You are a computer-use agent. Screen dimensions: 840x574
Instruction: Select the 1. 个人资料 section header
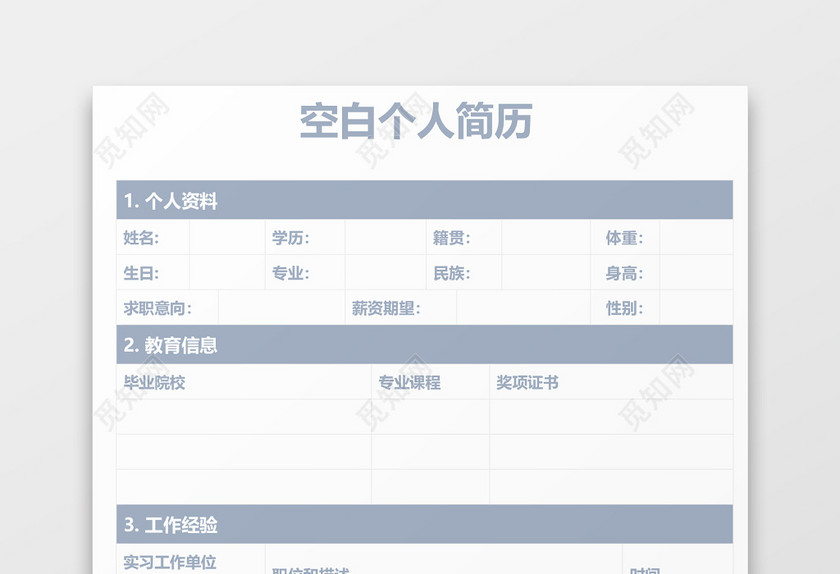click(424, 200)
